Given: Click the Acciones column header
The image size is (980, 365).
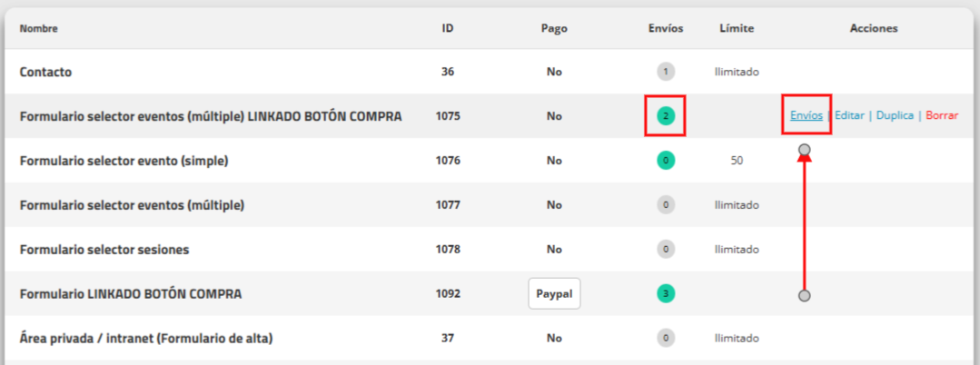Looking at the screenshot, I should 874,28.
